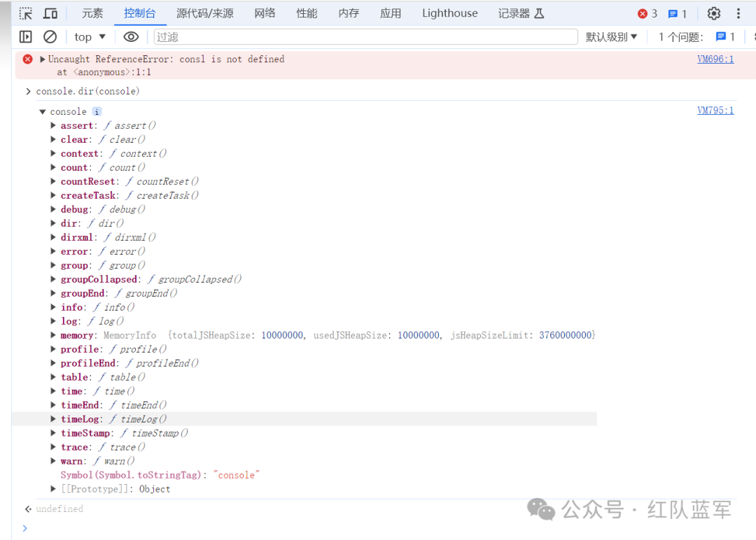This screenshot has height=540, width=756.
Task: Open the VM795:1 source link
Action: point(715,111)
